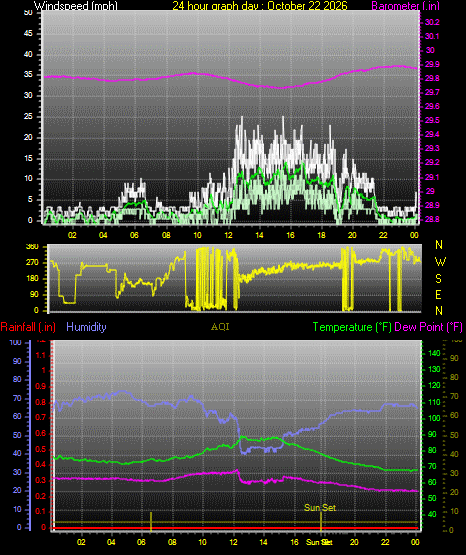The height and width of the screenshot is (555, 466).
Task: Select the W compass label beside wind direction chart
Action: pos(440,262)
